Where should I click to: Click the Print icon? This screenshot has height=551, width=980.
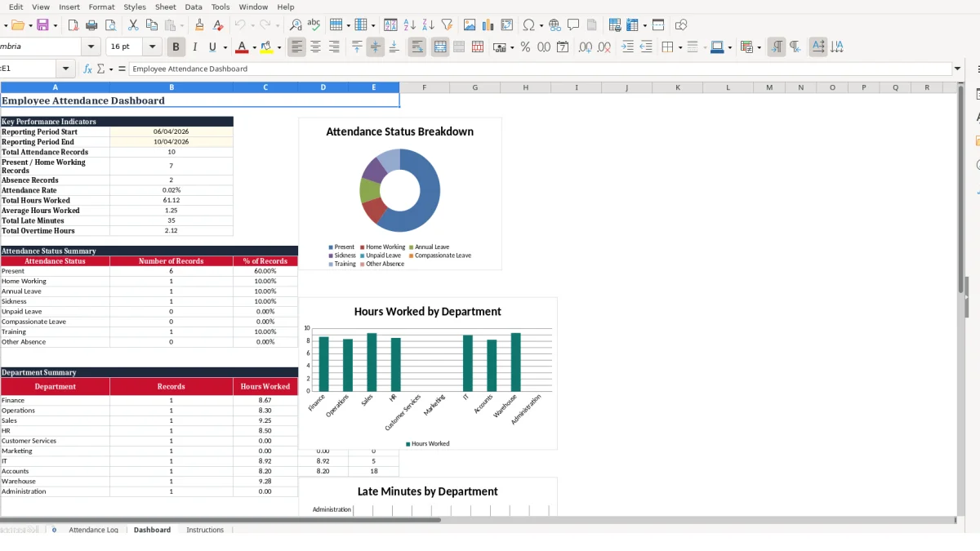pos(91,25)
